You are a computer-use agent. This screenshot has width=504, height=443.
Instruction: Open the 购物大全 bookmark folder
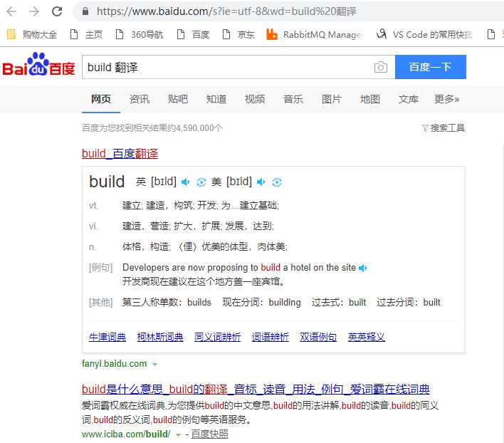click(x=32, y=34)
